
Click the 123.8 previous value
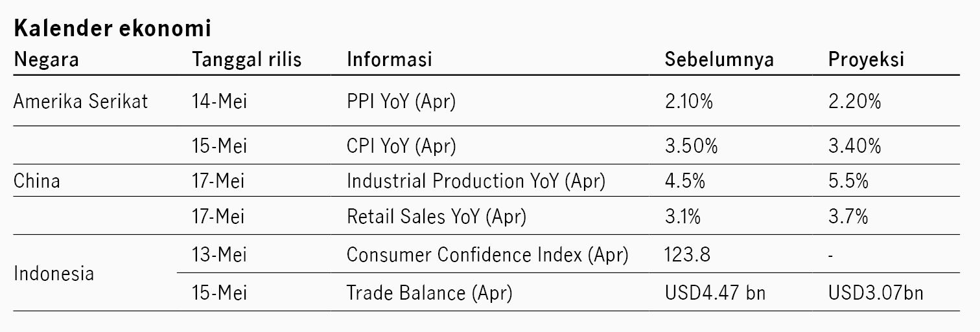pyautogui.click(x=688, y=254)
